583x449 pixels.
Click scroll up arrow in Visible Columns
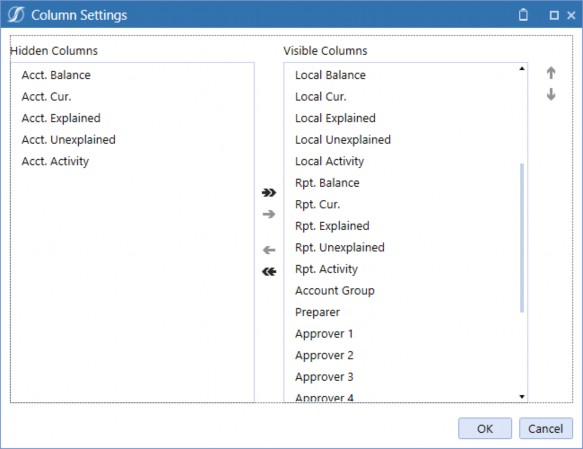coord(522,68)
